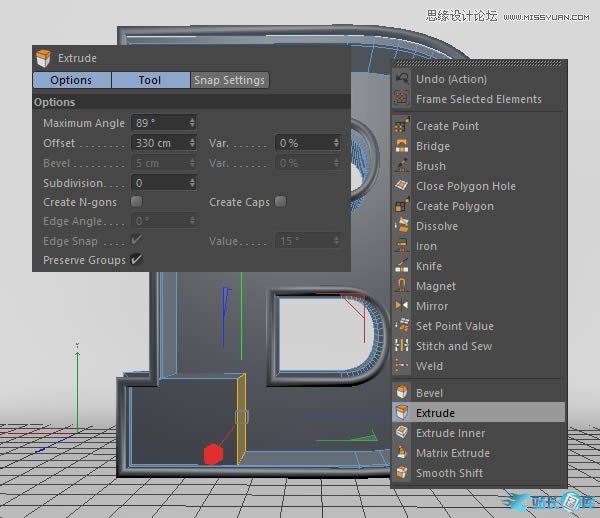Click the Undo (Action) arrow icon
This screenshot has width=600, height=518.
(402, 79)
